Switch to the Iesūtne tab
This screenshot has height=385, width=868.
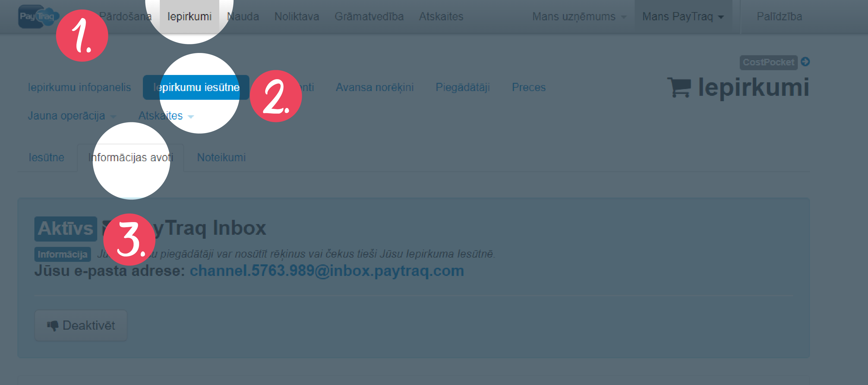[46, 158]
